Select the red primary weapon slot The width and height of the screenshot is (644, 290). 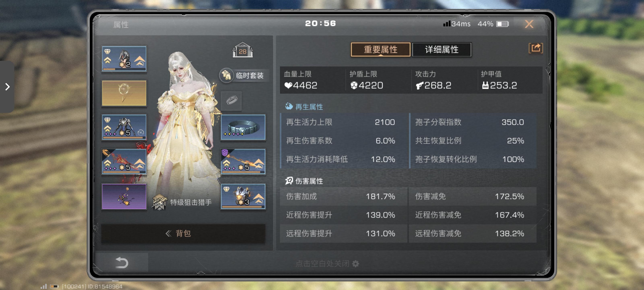(124, 162)
